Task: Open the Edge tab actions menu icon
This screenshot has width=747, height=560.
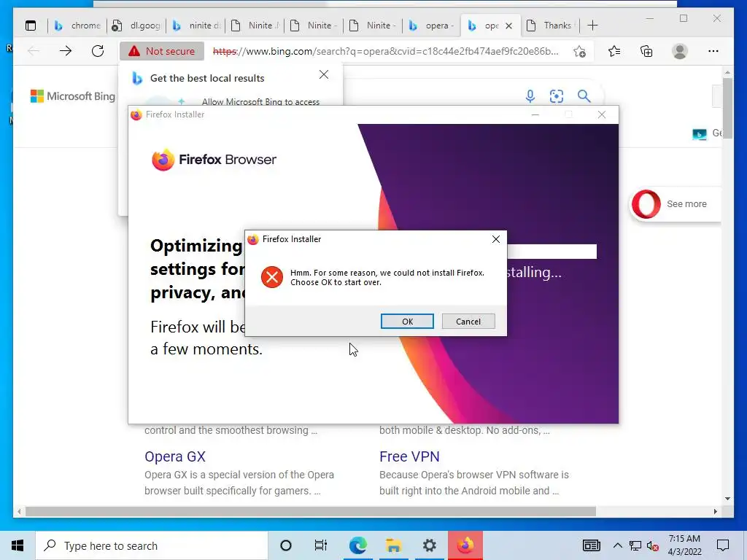Action: pyautogui.click(x=31, y=26)
